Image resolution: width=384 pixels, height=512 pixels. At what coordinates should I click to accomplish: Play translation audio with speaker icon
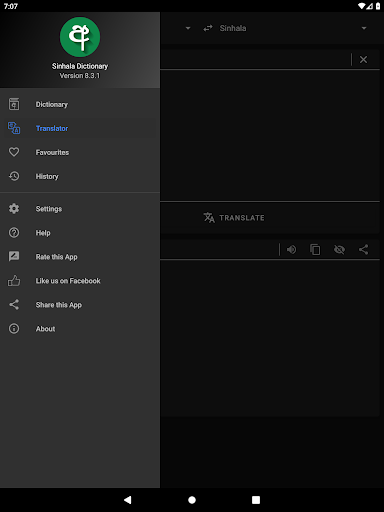(x=292, y=249)
